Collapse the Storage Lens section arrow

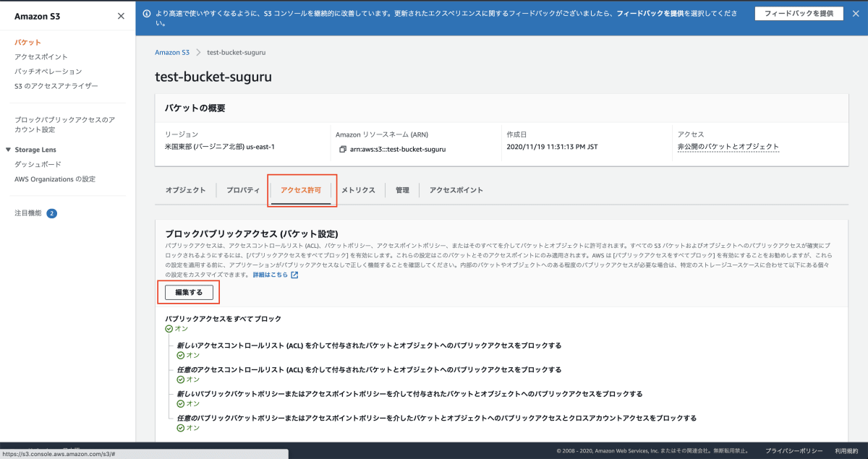(x=8, y=150)
